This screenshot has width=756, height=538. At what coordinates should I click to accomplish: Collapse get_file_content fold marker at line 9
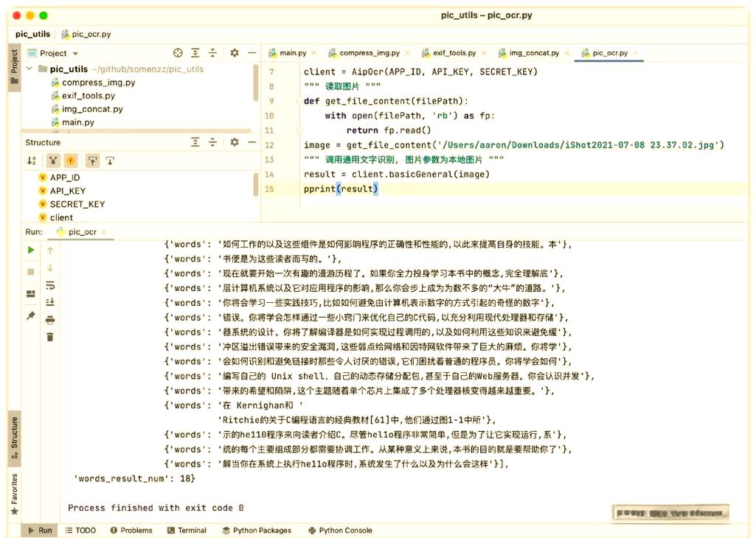(299, 101)
